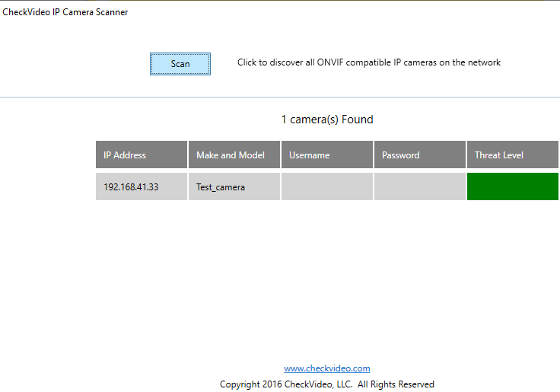Click the Scan button
560x392 pixels.
click(180, 64)
